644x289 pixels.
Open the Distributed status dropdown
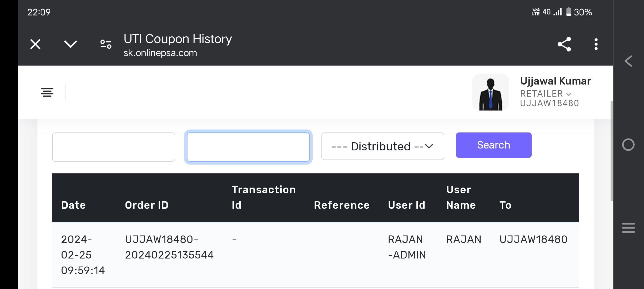[382, 146]
